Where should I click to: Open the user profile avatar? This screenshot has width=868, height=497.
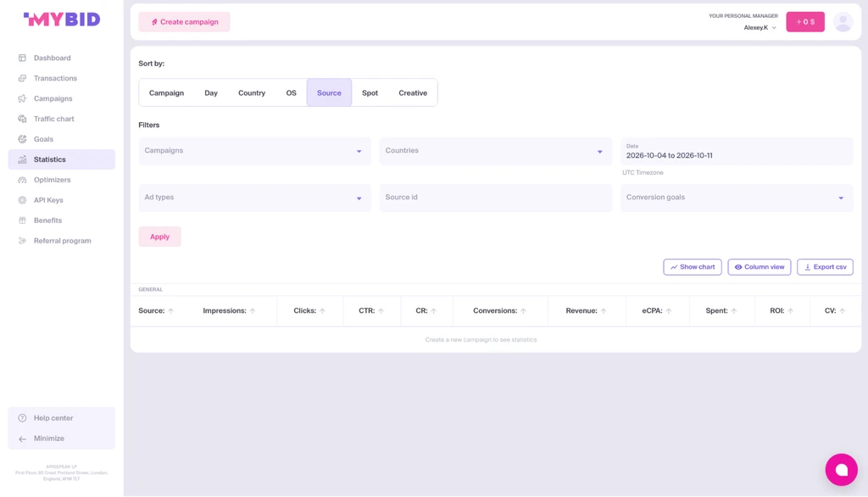pos(843,22)
